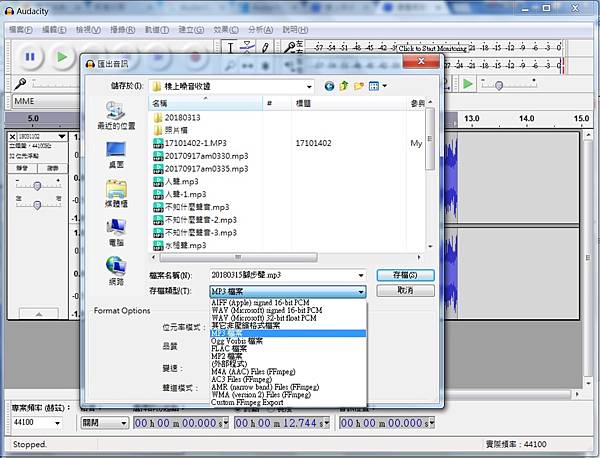
Task: Sort the file list by 標題 column
Action: pos(348,103)
